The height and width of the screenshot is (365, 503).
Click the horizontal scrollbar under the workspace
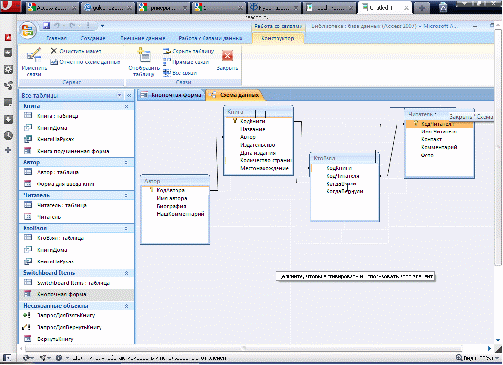pyautogui.click(x=243, y=348)
